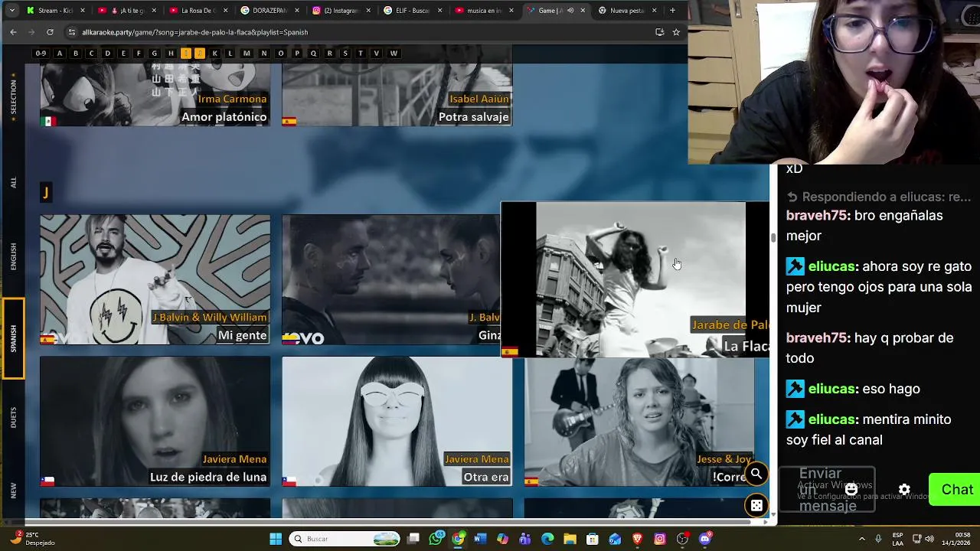
Task: Jump to songs starting with 0-9
Action: pyautogui.click(x=41, y=53)
